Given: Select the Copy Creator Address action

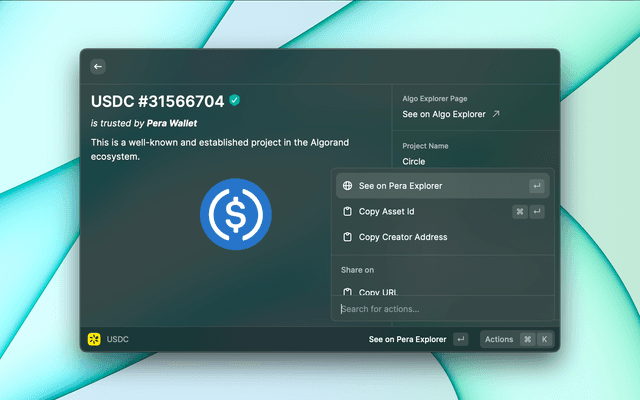Looking at the screenshot, I should point(402,238).
